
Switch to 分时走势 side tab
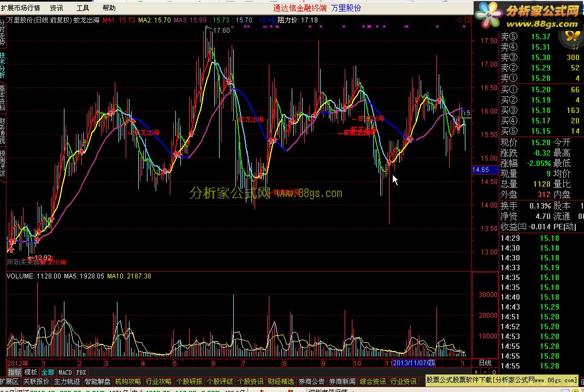coord(3,32)
